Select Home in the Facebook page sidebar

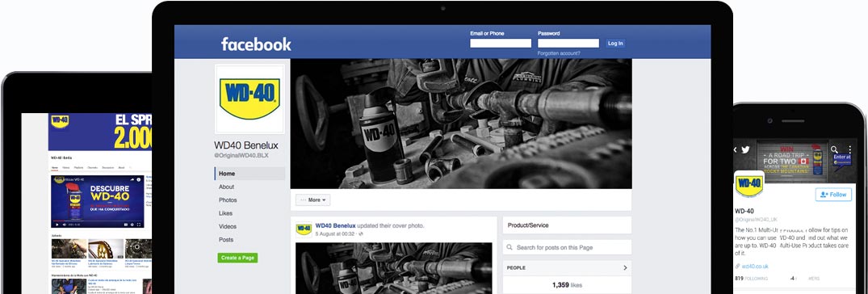[x=249, y=174]
